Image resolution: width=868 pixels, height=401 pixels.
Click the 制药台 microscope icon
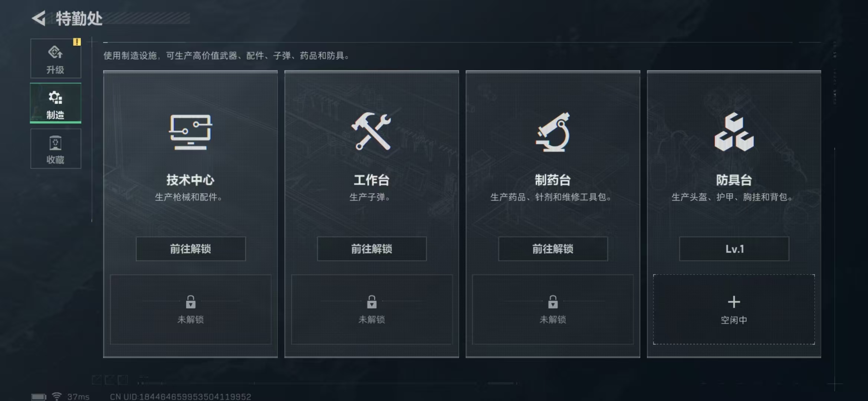click(x=553, y=132)
